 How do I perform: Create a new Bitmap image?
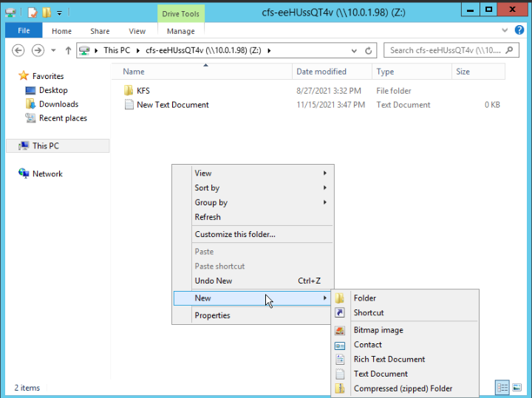pyautogui.click(x=405, y=330)
